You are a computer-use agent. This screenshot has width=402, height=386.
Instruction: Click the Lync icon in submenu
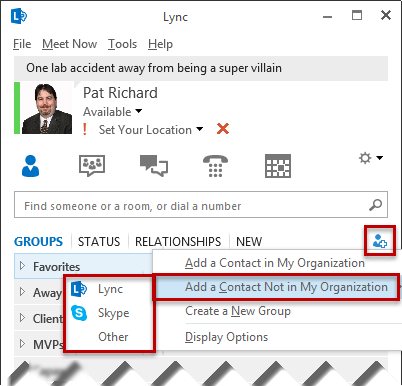79,289
